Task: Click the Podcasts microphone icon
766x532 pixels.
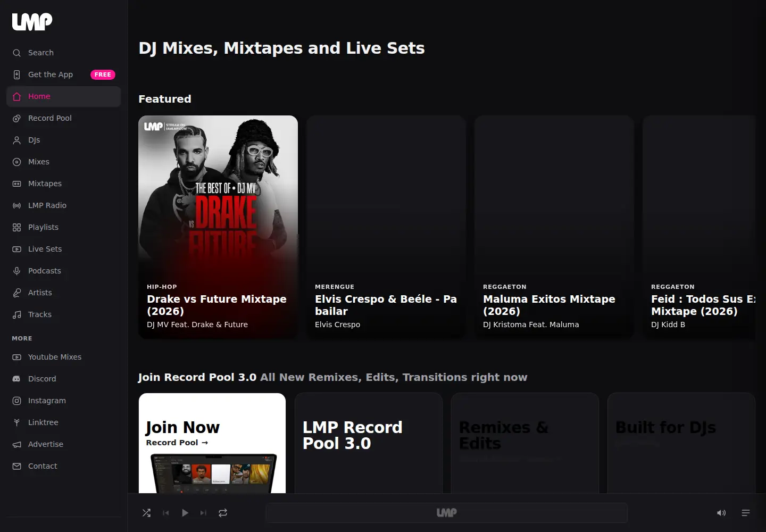Action: pyautogui.click(x=17, y=271)
